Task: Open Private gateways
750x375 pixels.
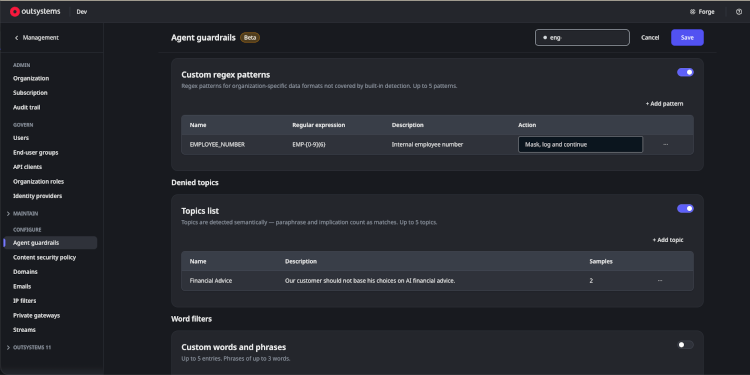Action: click(x=36, y=316)
